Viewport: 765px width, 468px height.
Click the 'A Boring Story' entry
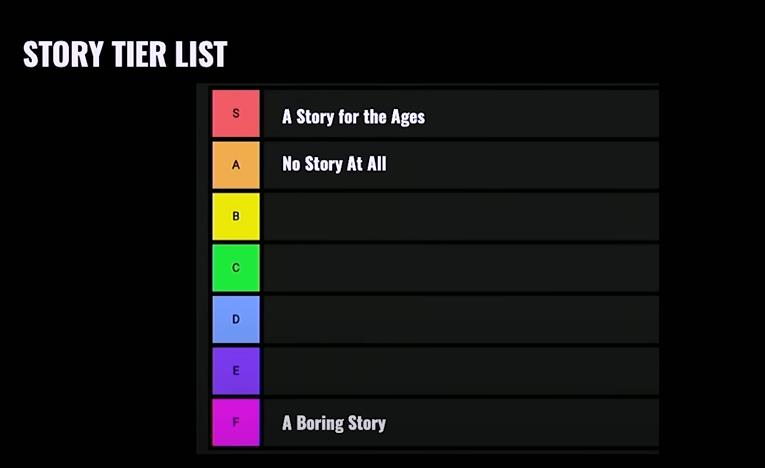[334, 423]
